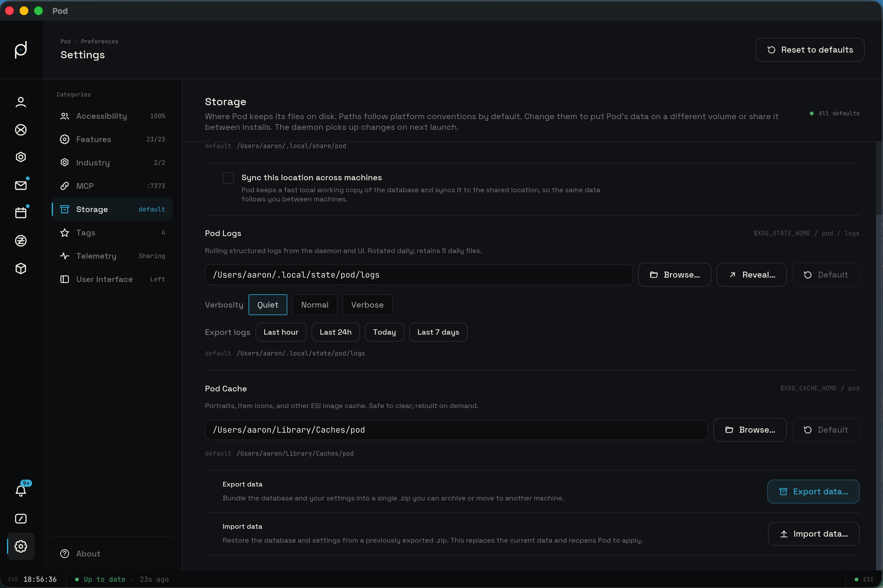Click the Storage archive box icon
The image size is (883, 588).
coord(65,209)
